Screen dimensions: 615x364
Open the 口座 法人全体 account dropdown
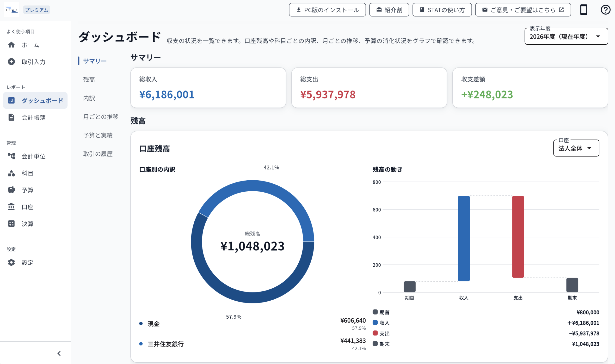576,148
